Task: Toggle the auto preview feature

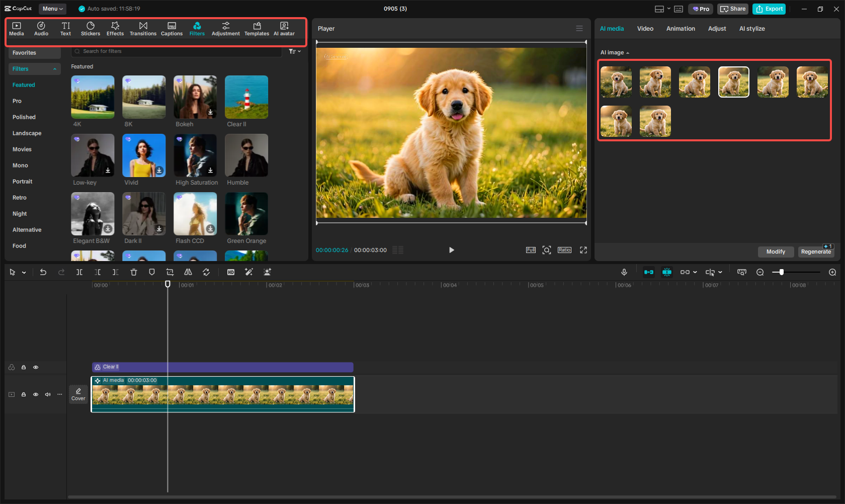Action: pos(667,272)
